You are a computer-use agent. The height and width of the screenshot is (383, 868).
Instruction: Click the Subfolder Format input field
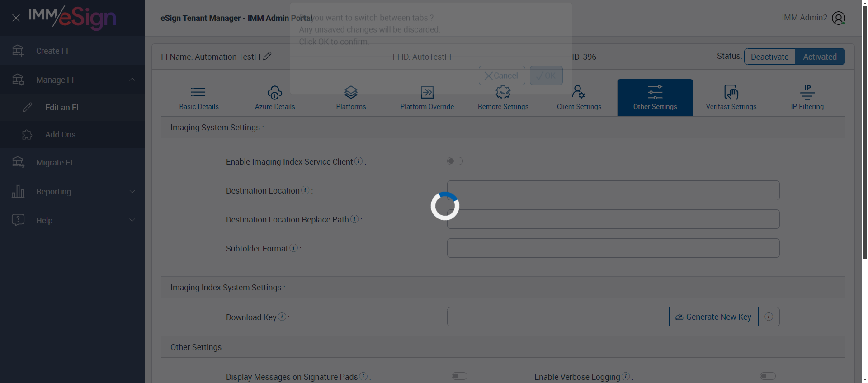point(613,248)
